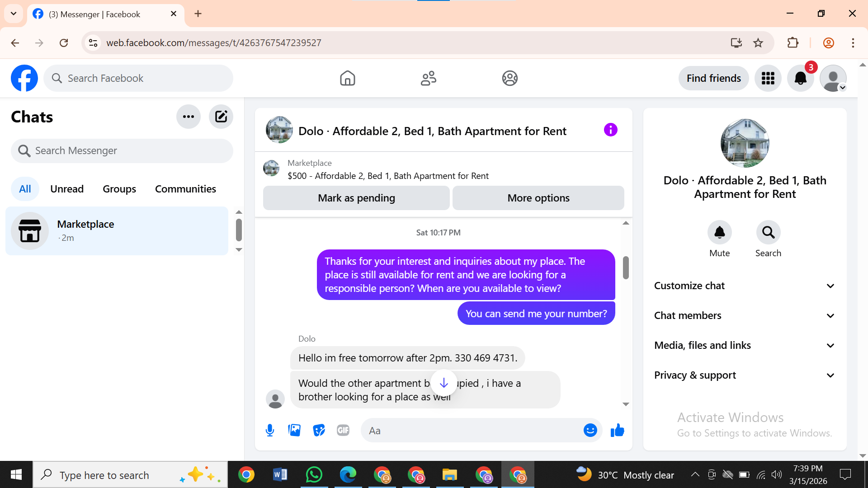
Task: Search in conversation magnifier button
Action: pos(768,232)
